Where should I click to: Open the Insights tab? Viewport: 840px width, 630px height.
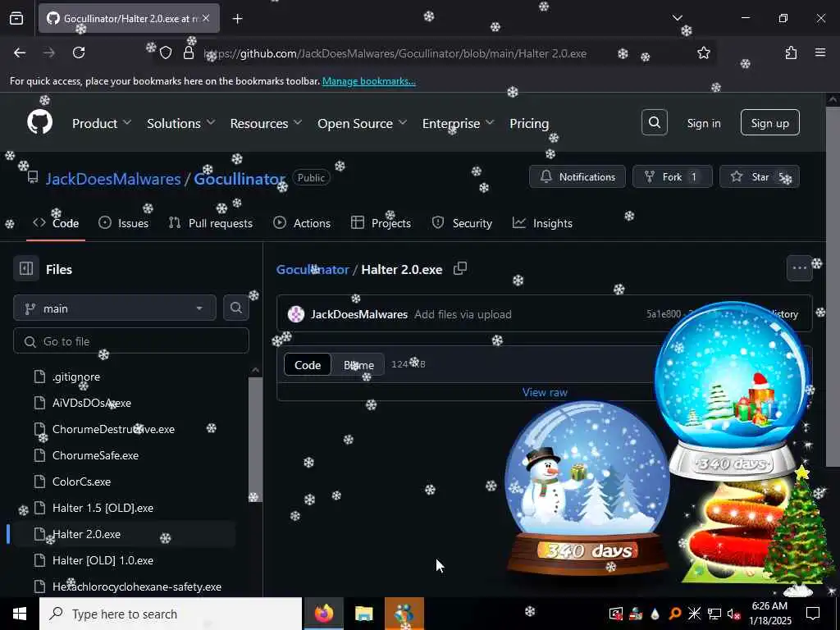[542, 223]
